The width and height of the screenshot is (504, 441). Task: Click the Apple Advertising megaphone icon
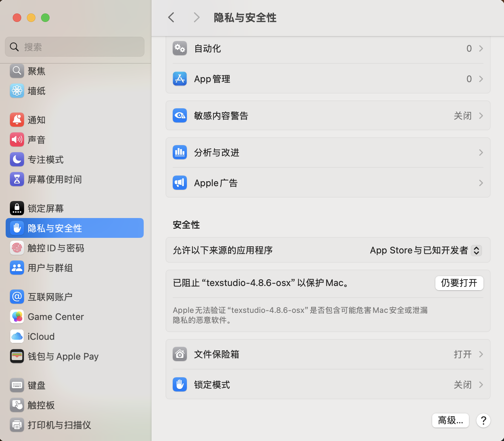click(180, 183)
